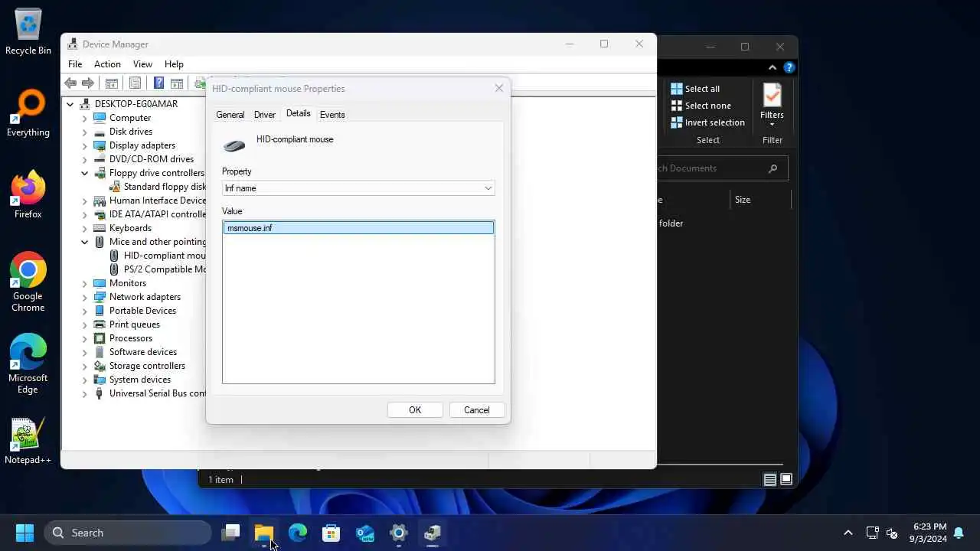This screenshot has width=980, height=551.
Task: Click the File Explorer blue help icon
Action: coord(789,67)
